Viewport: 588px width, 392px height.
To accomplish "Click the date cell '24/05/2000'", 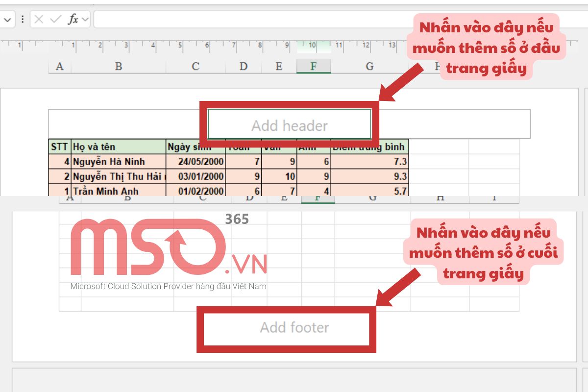I will tap(196, 162).
